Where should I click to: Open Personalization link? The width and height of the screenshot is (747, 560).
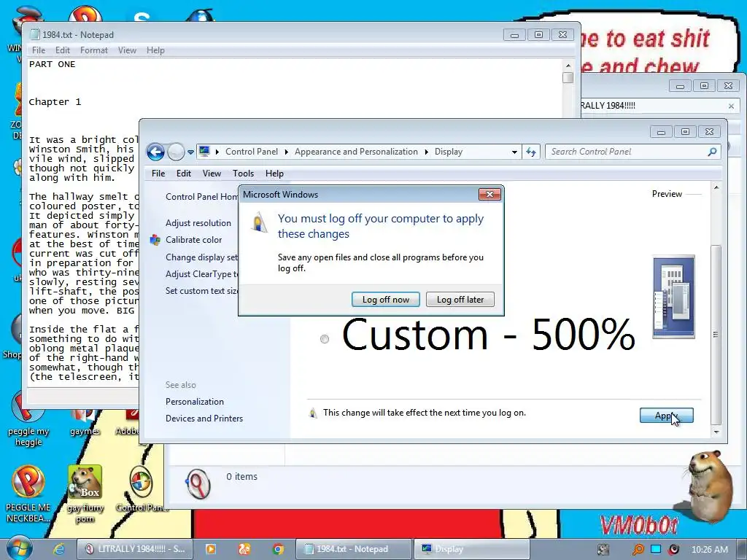click(x=194, y=402)
